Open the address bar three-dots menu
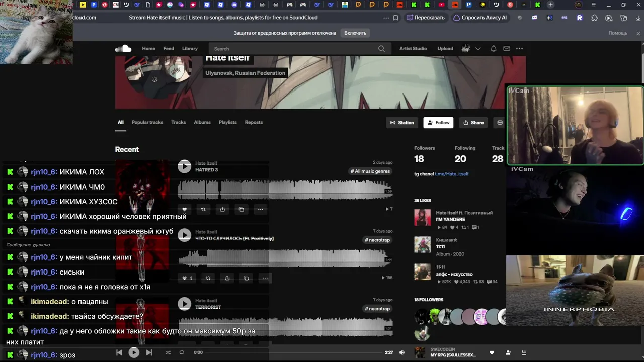The height and width of the screenshot is (362, 644). tap(386, 18)
